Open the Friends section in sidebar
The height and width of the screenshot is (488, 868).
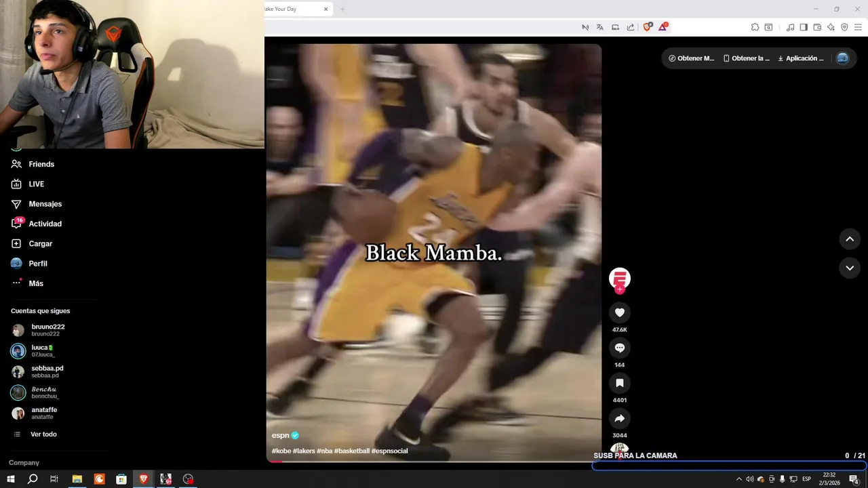tap(33, 164)
